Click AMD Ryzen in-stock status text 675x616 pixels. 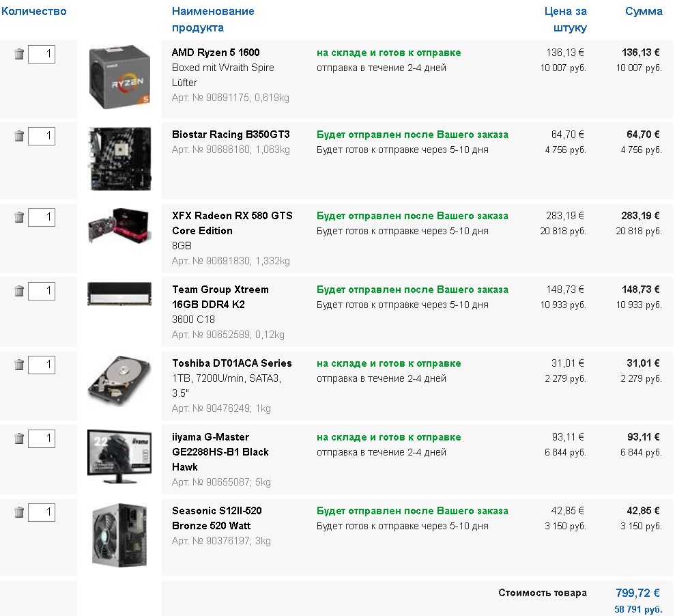click(x=389, y=53)
